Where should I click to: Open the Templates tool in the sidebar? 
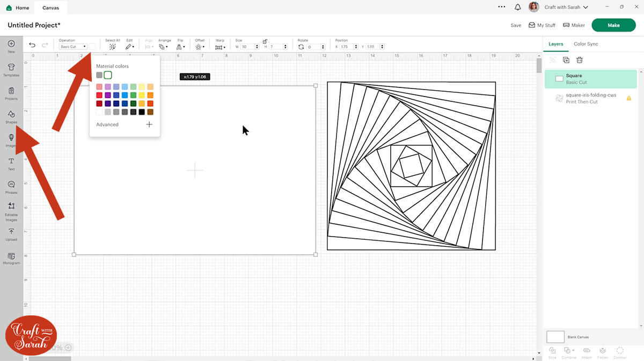(x=11, y=69)
